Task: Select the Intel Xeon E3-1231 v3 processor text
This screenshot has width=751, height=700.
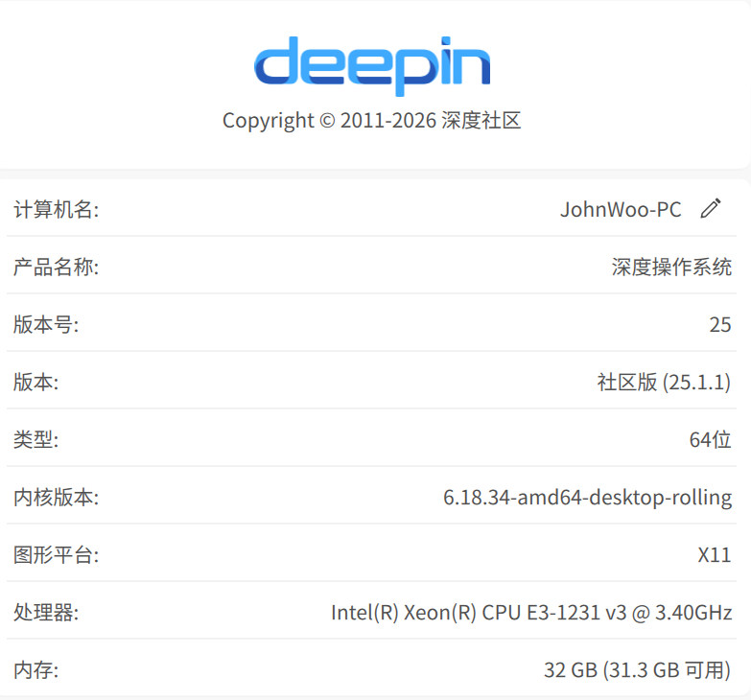Action: (531, 613)
